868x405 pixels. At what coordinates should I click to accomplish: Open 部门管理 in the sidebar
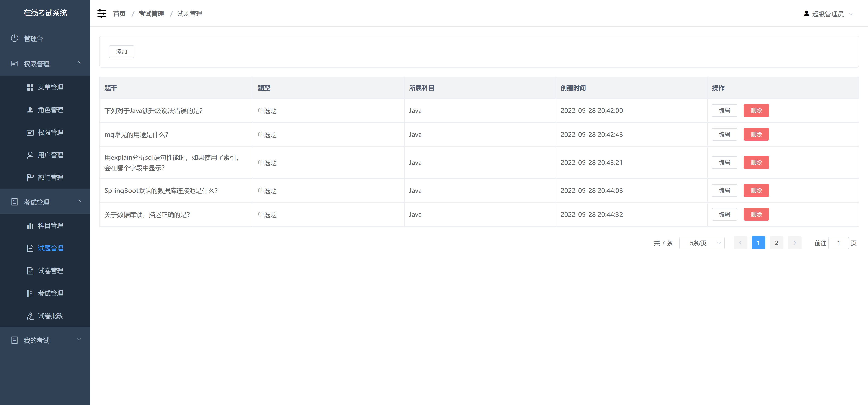(51, 178)
